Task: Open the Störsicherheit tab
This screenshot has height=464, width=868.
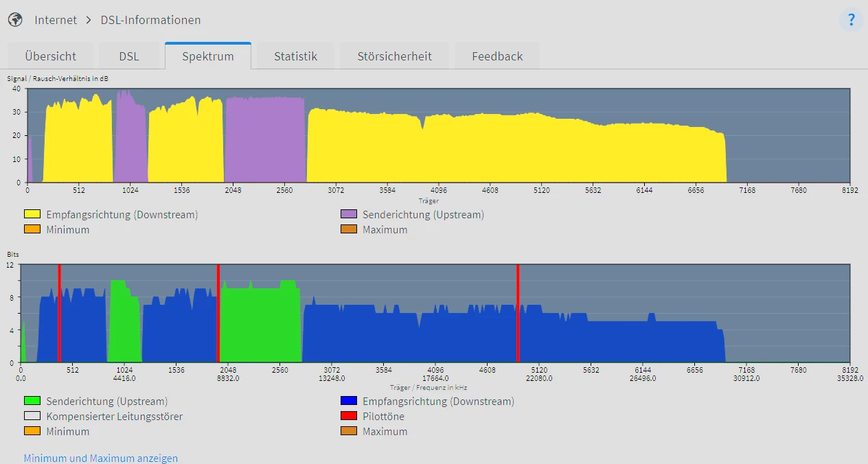Action: pos(394,56)
